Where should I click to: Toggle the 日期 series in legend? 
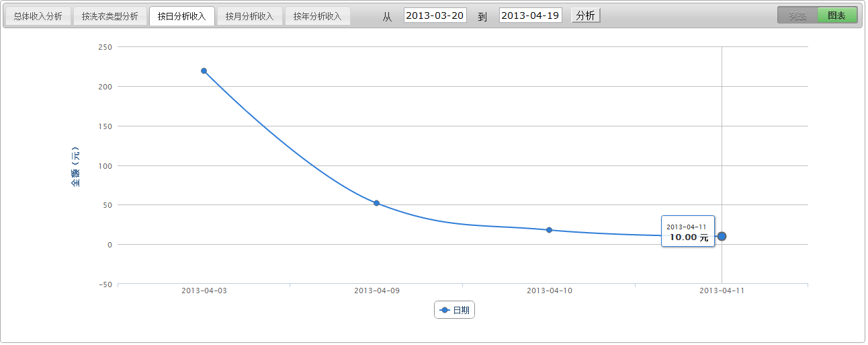(x=455, y=310)
